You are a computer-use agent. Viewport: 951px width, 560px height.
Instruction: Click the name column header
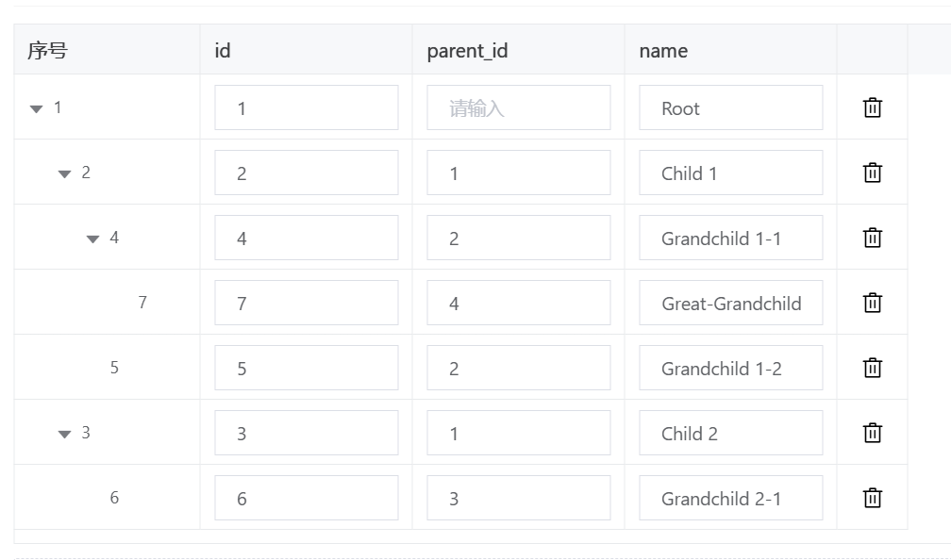point(663,51)
